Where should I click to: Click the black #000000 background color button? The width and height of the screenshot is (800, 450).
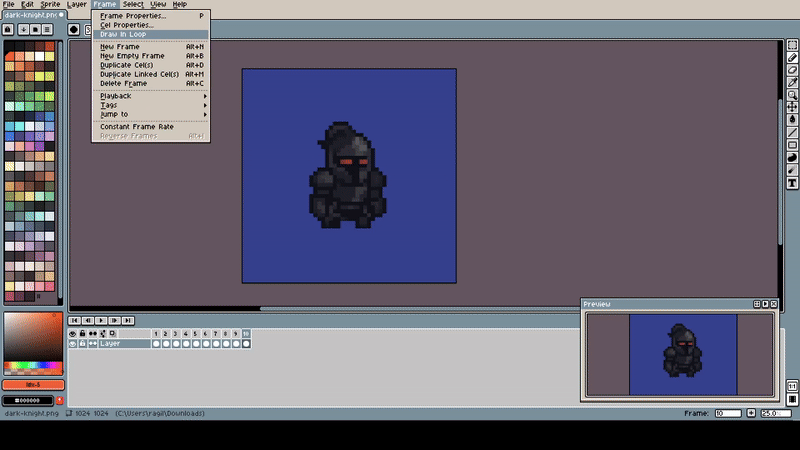click(x=28, y=401)
